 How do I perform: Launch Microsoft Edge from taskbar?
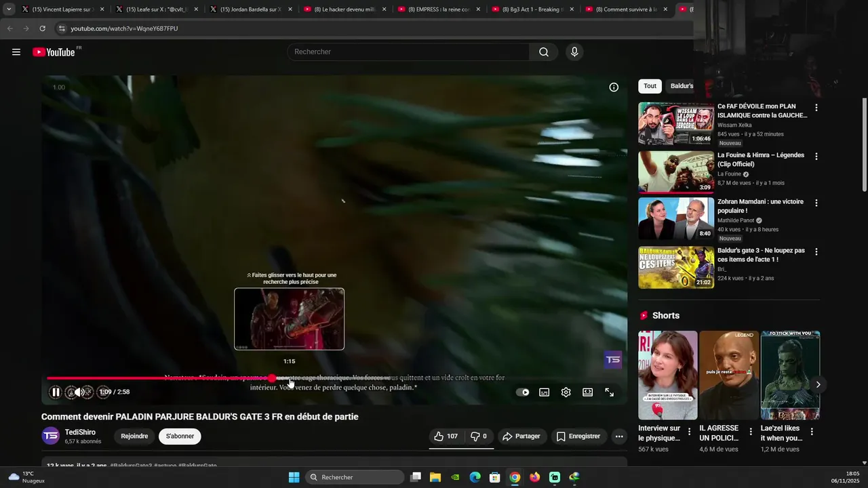(475, 477)
